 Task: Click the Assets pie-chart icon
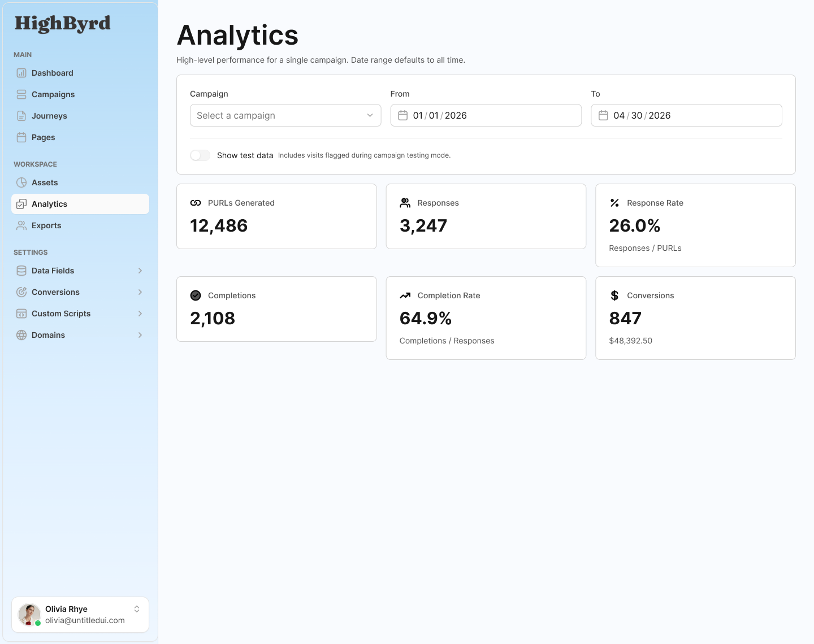pyautogui.click(x=21, y=182)
